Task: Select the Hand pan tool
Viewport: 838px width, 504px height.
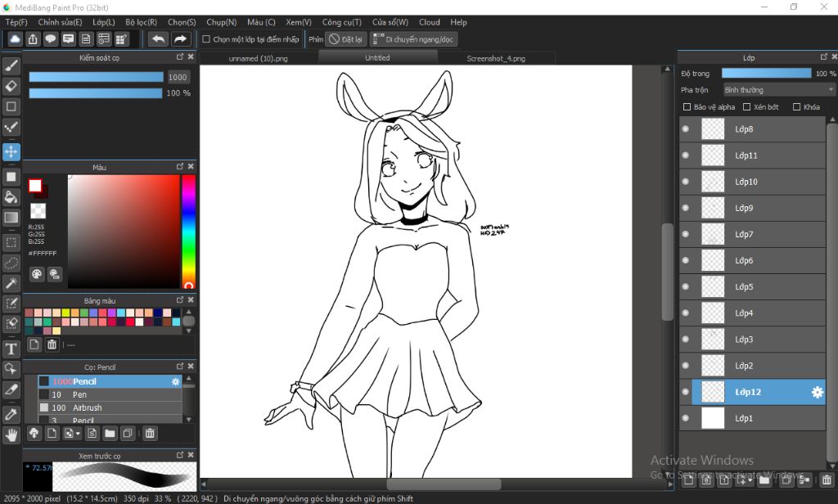Action: 11,435
